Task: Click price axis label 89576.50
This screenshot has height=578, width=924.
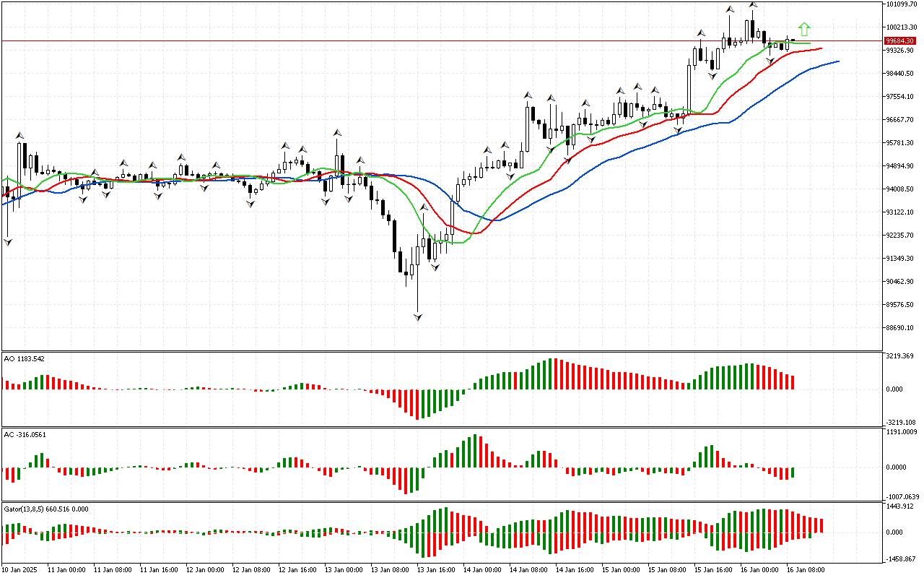Action: click(x=899, y=305)
